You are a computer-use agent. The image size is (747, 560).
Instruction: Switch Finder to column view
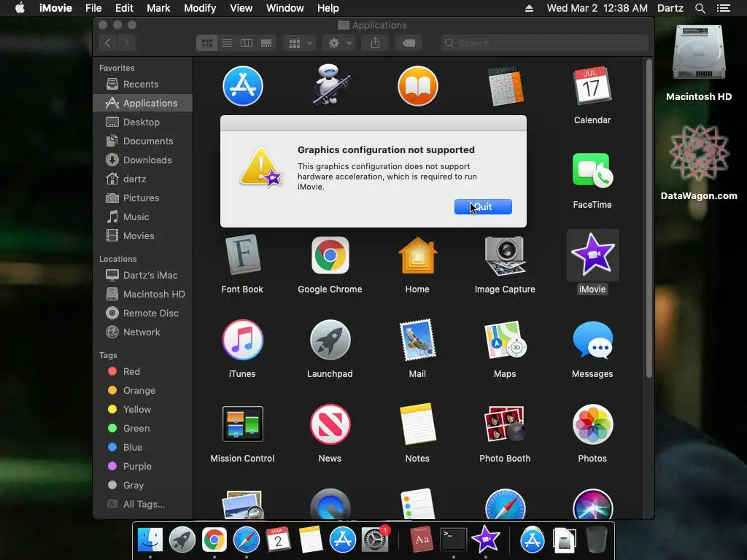click(247, 43)
